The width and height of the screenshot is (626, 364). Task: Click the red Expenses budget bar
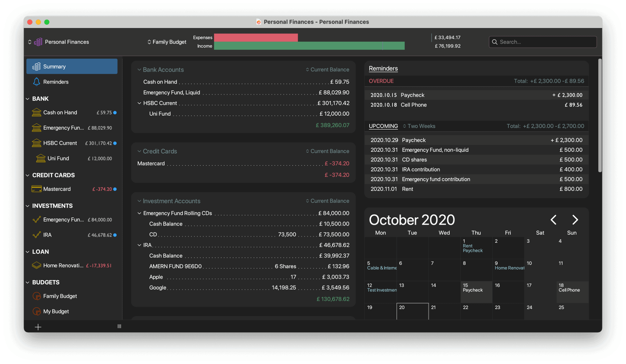(x=256, y=38)
